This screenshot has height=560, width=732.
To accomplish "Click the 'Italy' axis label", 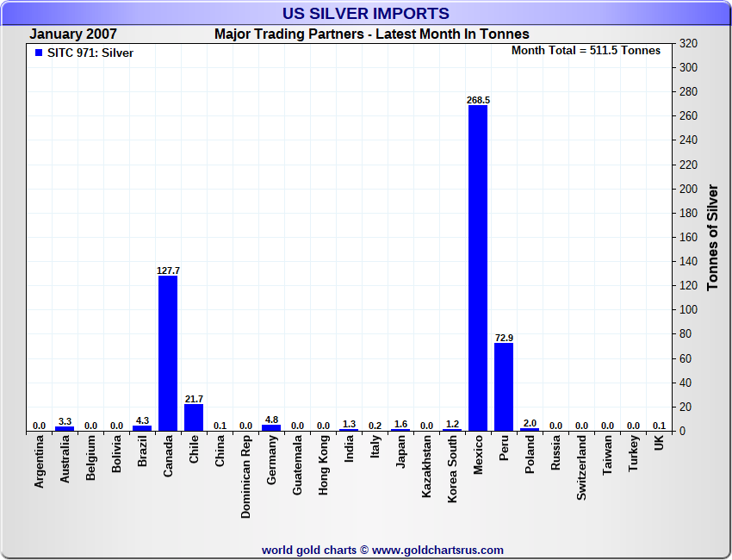I will [x=375, y=447].
